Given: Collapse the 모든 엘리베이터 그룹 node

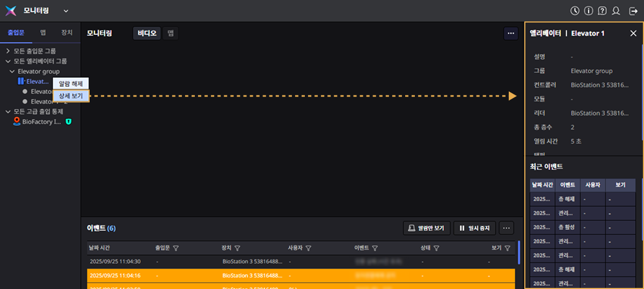Looking at the screenshot, I should pos(8,61).
